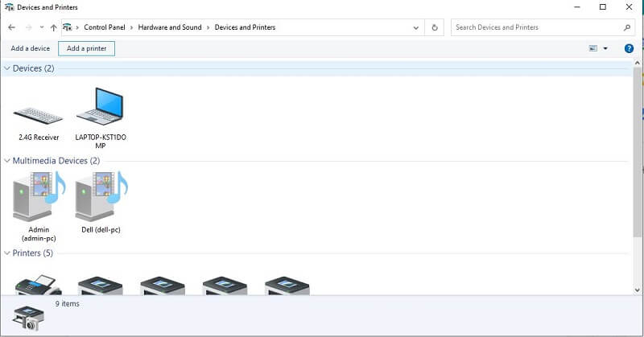
Task: Go back with the back arrow
Action: click(11, 27)
